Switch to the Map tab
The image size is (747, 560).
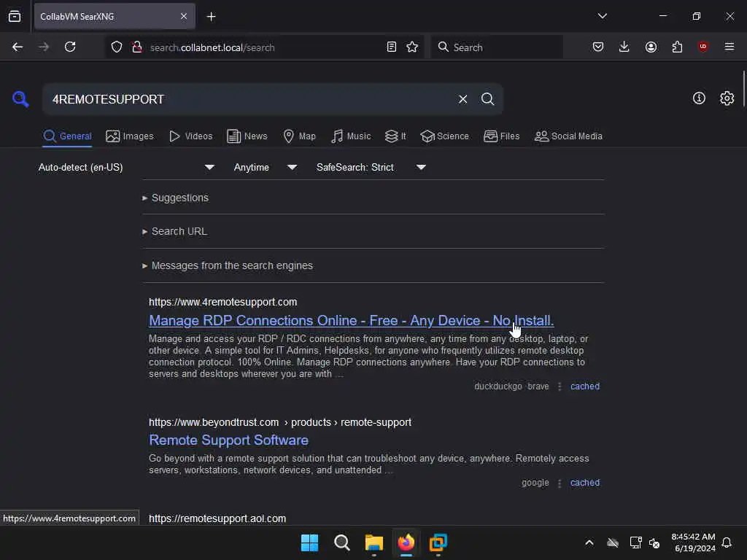click(x=299, y=136)
